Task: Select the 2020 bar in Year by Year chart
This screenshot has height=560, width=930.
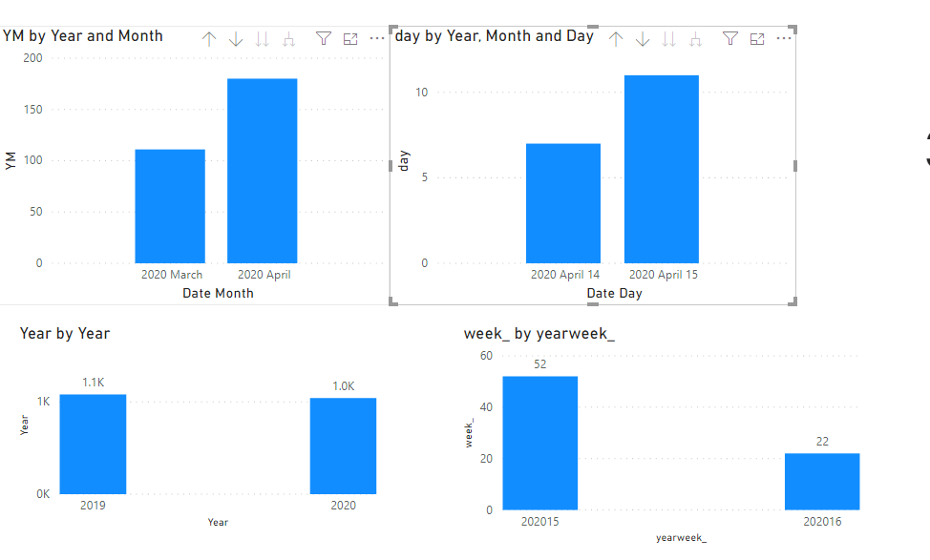Action: click(x=344, y=446)
